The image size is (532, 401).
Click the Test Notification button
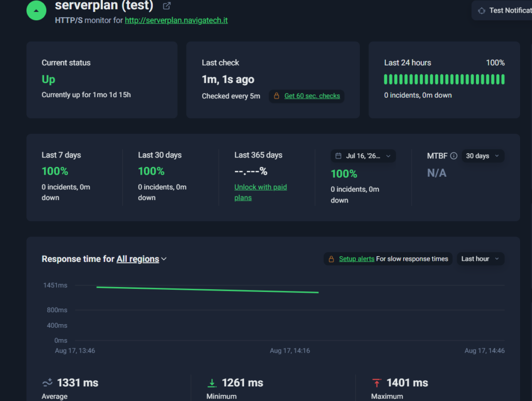[x=502, y=10]
